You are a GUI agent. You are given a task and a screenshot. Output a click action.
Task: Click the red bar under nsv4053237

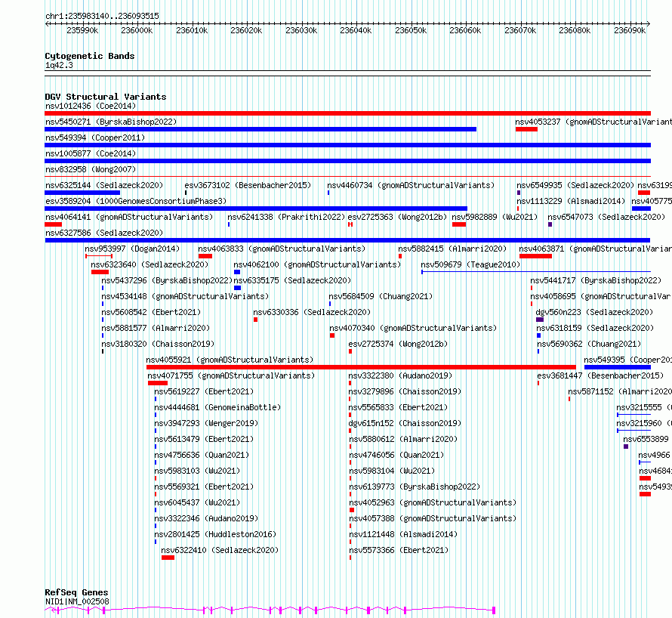526,129
